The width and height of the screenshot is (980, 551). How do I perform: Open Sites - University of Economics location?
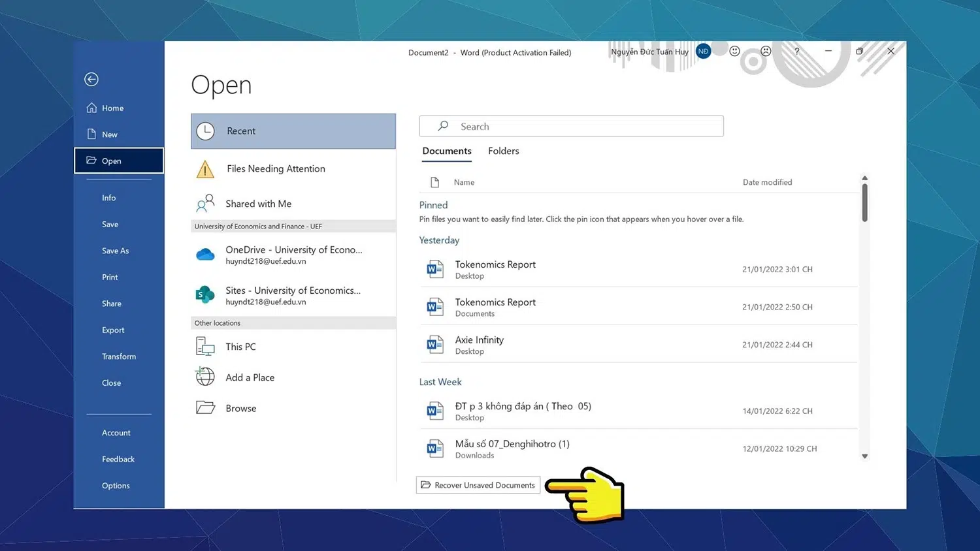pos(293,295)
